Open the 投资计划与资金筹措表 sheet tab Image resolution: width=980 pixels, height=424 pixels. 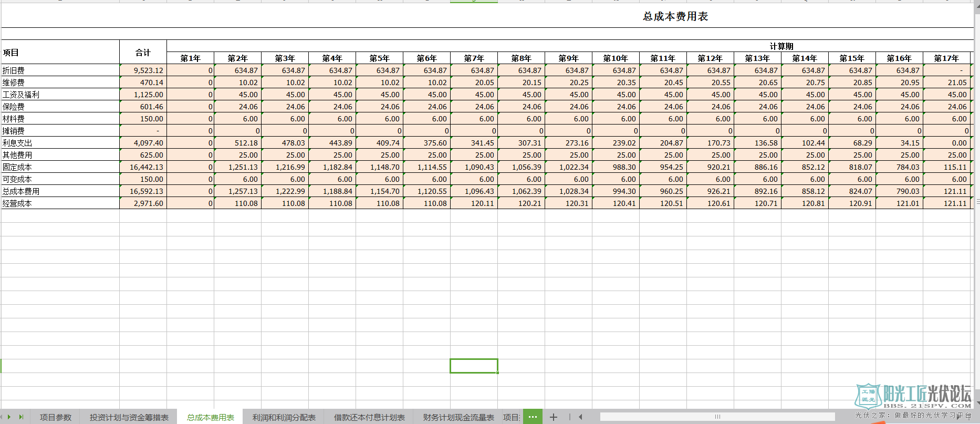tap(129, 418)
